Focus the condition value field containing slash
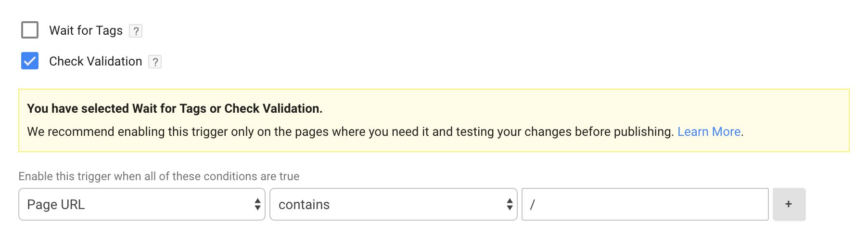Image resolution: width=868 pixels, height=237 pixels. click(x=645, y=204)
